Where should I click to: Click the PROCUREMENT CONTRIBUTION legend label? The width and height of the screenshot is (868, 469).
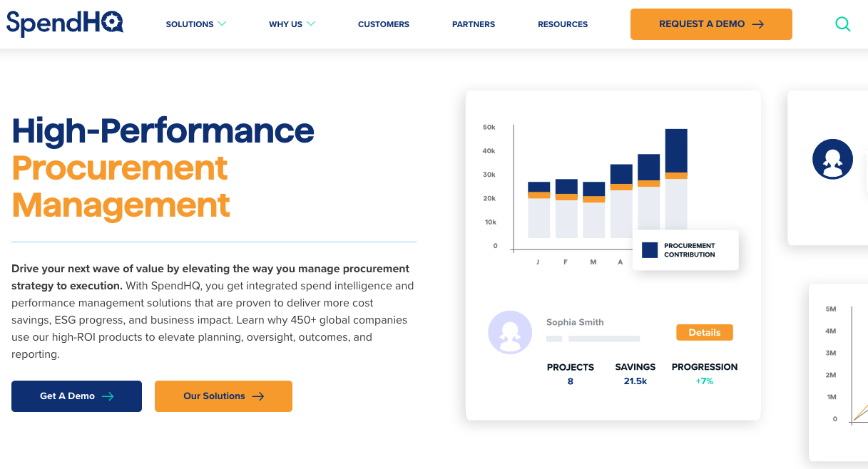(x=690, y=249)
